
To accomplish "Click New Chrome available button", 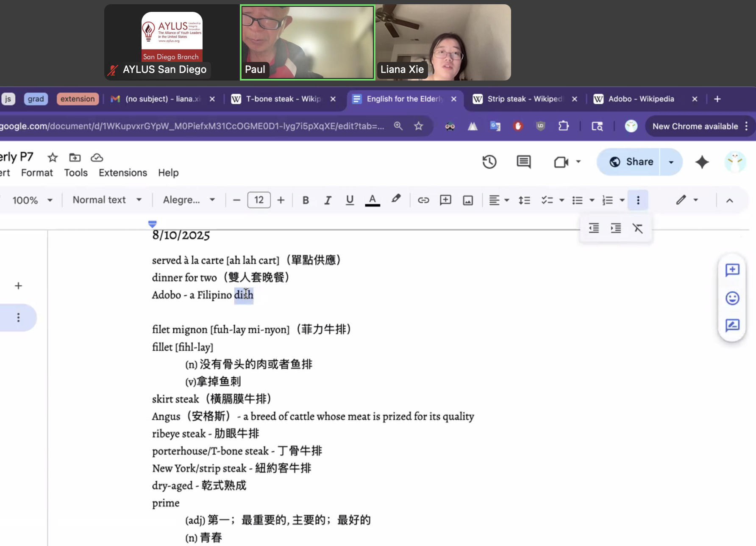I will [x=695, y=126].
